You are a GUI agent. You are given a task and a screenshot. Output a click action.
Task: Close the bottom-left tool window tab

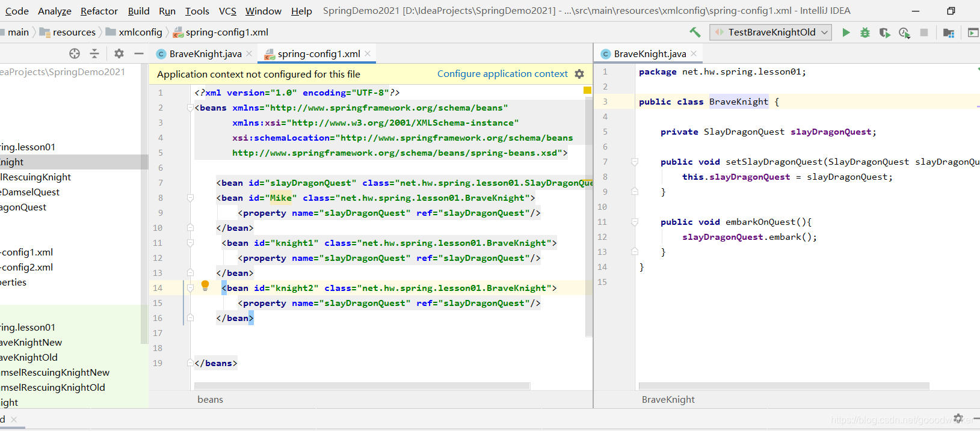pyautogui.click(x=14, y=420)
